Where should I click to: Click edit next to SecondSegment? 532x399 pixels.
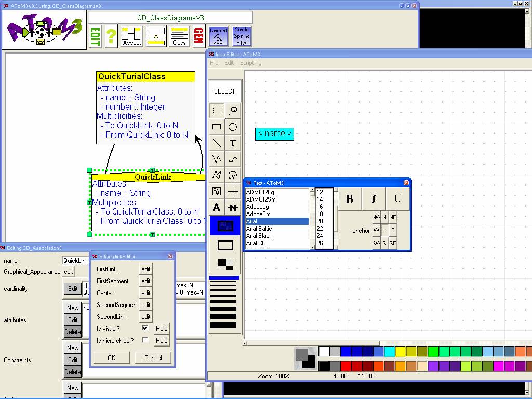(146, 304)
